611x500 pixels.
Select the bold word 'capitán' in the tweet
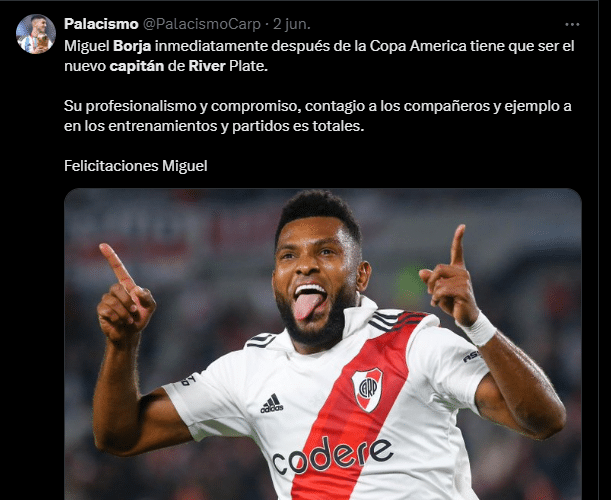[x=137, y=66]
